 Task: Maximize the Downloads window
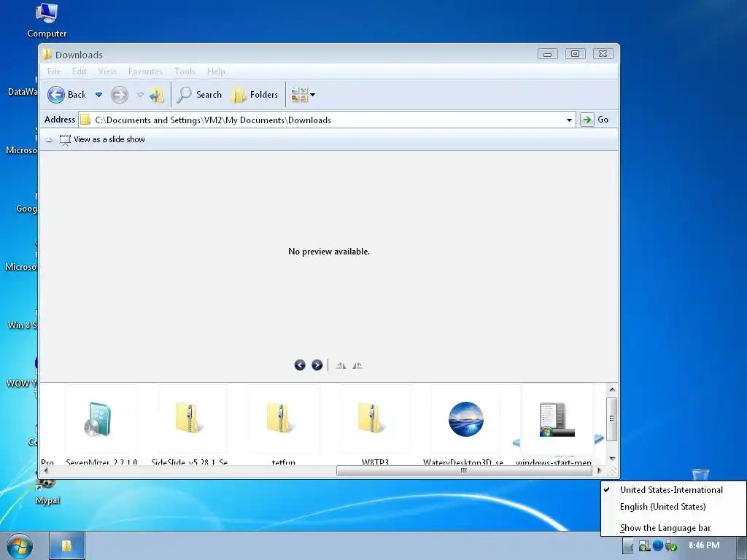575,54
